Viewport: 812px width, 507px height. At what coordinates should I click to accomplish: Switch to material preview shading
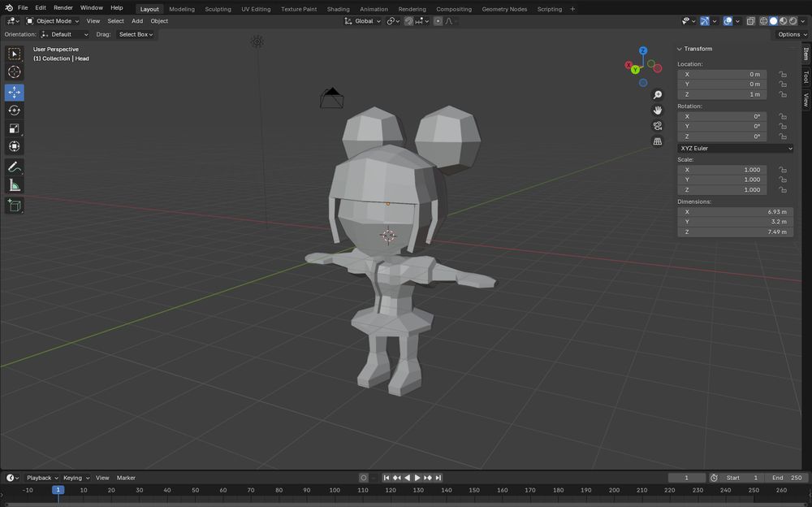(783, 21)
